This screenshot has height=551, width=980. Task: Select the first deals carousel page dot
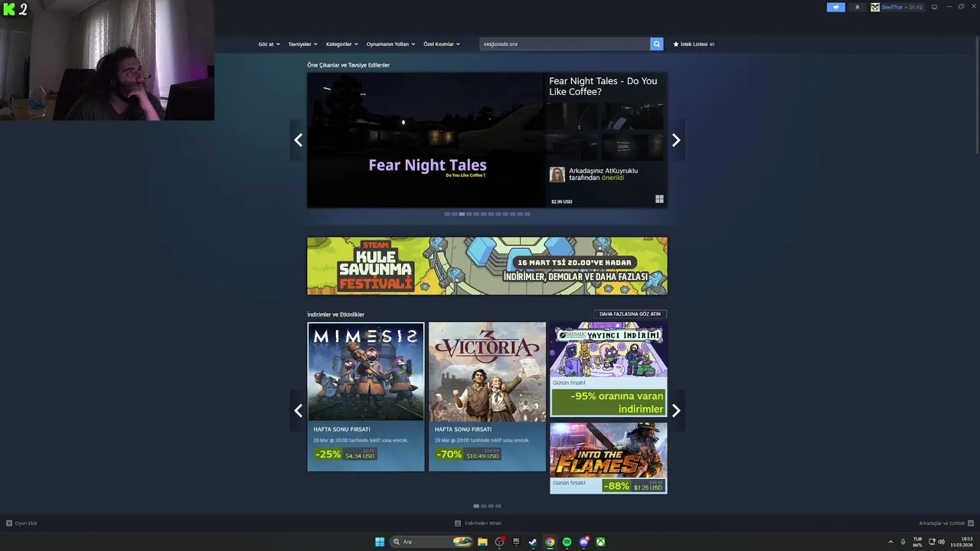coord(476,506)
